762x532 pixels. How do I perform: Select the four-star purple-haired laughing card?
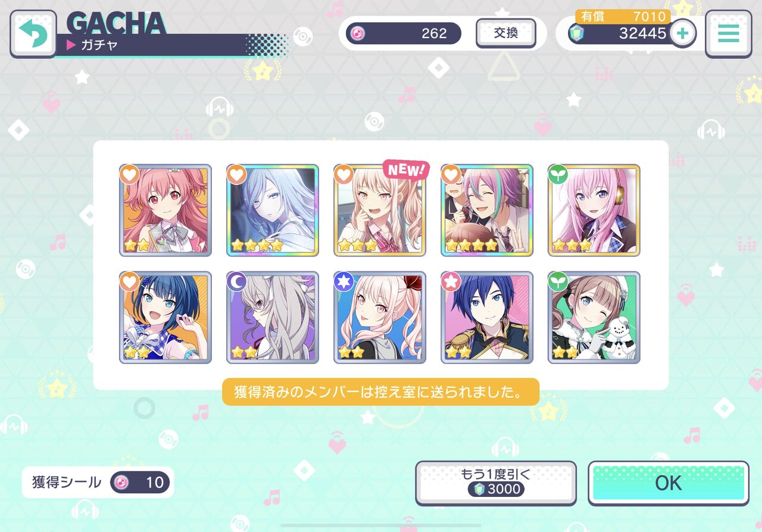[487, 211]
